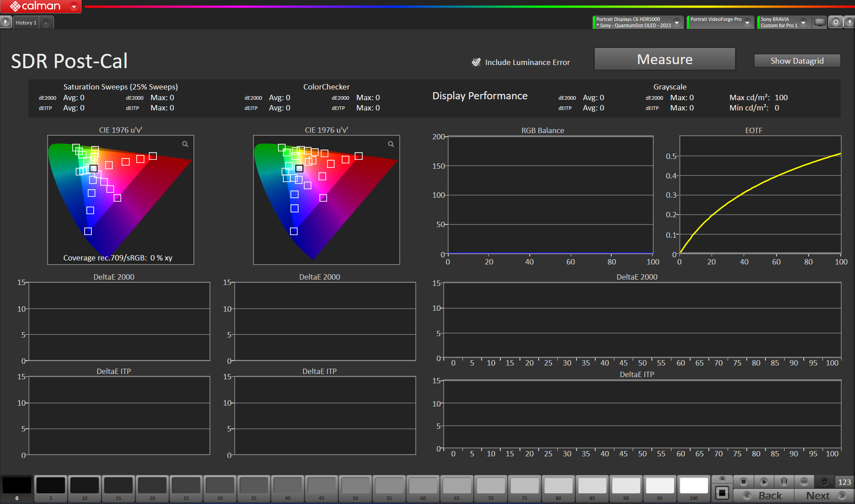Click Show Datagrid button
Viewport: 855px width, 504px height.
coord(797,61)
